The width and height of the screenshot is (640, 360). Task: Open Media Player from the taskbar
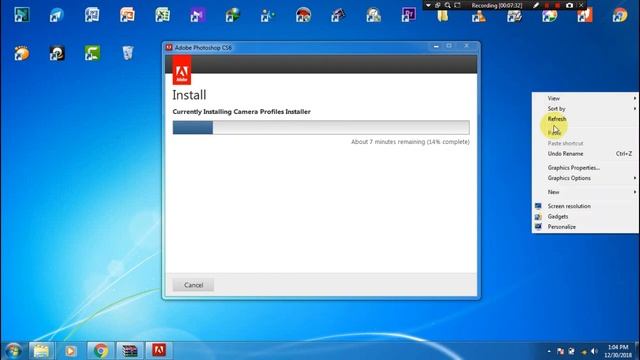70,350
